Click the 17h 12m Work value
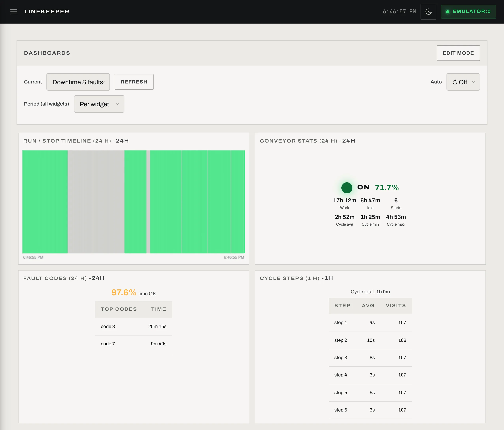504x430 pixels. [344, 200]
